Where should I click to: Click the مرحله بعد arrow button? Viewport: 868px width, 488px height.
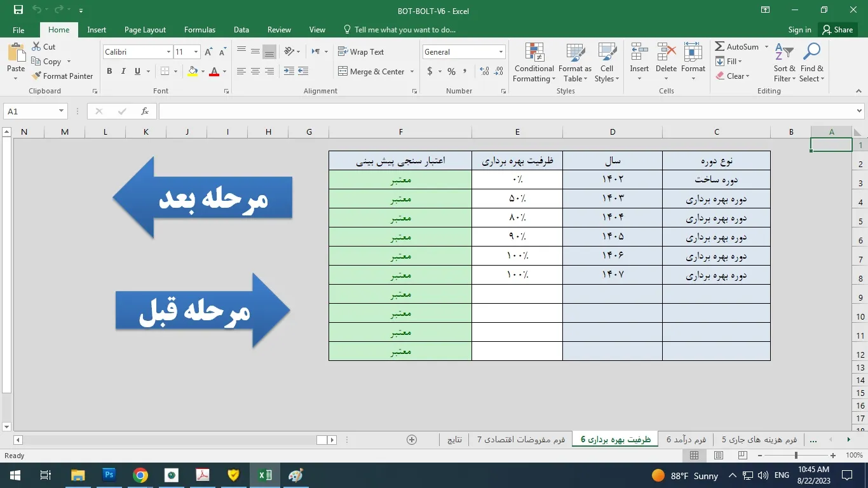click(x=202, y=198)
